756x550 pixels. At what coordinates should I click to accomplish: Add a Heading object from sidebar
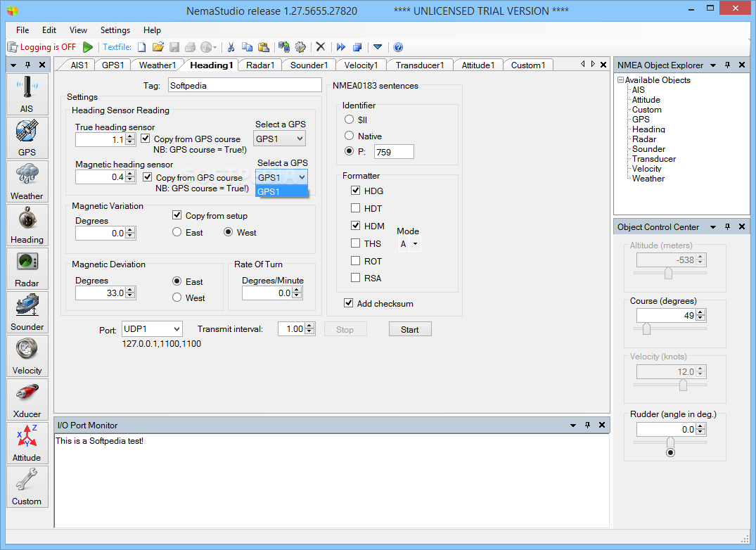point(27,224)
